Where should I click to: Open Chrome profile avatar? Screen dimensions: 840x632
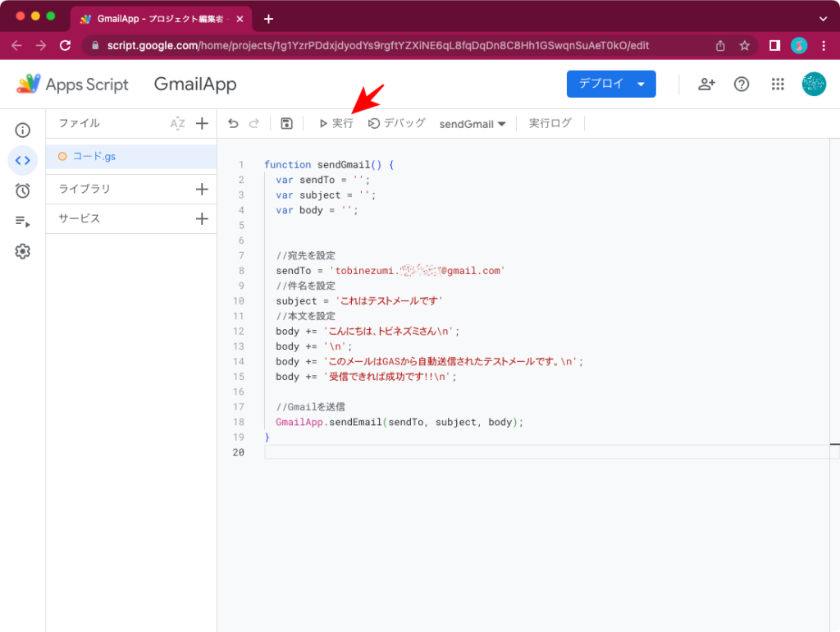click(799, 46)
